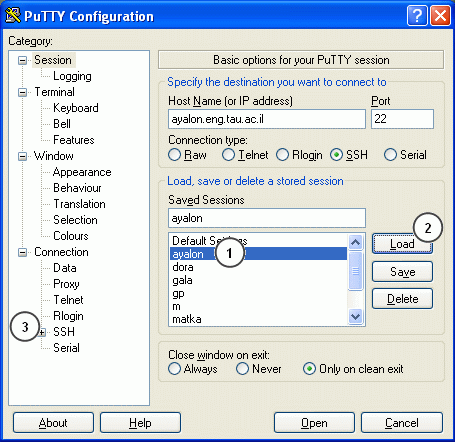The image size is (455, 442).
Task: Click the title bar help question-mark button
Action: 417,16
